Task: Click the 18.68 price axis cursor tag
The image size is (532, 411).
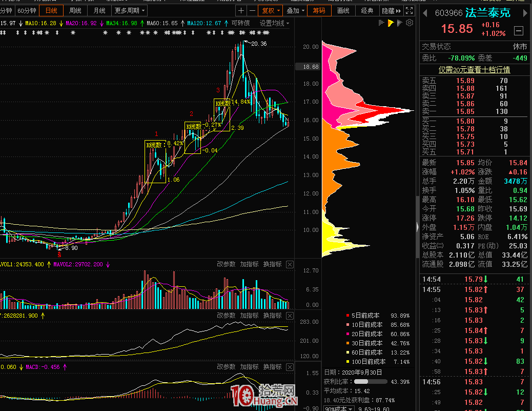Action: click(308, 67)
